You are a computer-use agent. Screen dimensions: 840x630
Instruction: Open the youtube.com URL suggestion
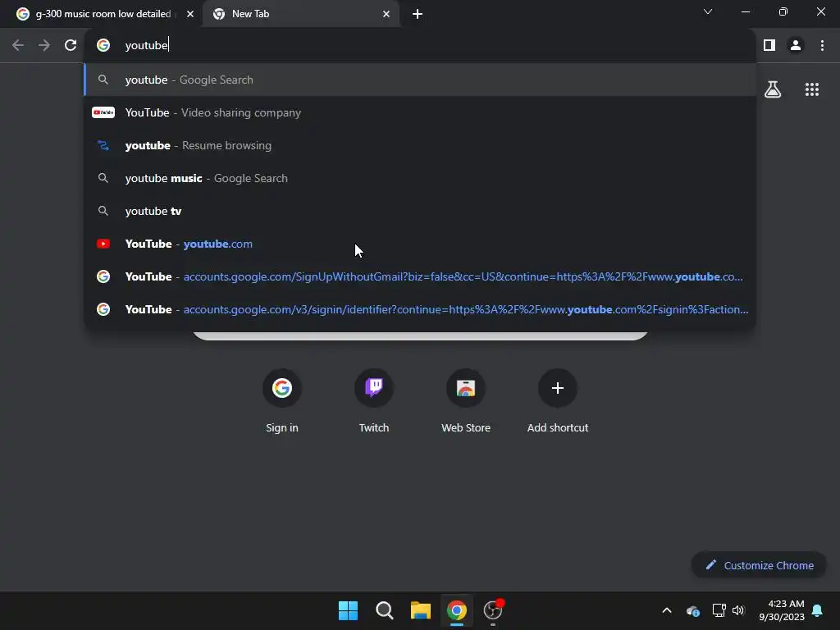coord(420,244)
